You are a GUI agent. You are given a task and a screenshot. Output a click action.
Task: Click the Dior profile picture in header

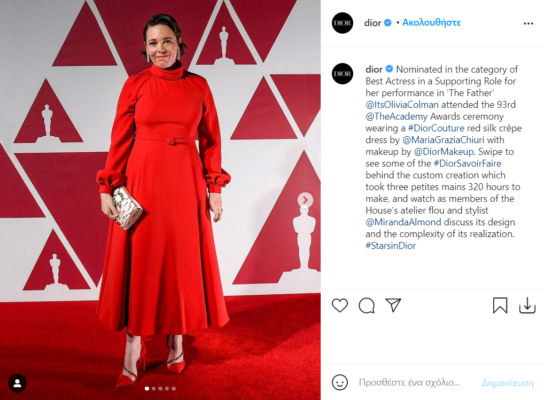(x=342, y=23)
